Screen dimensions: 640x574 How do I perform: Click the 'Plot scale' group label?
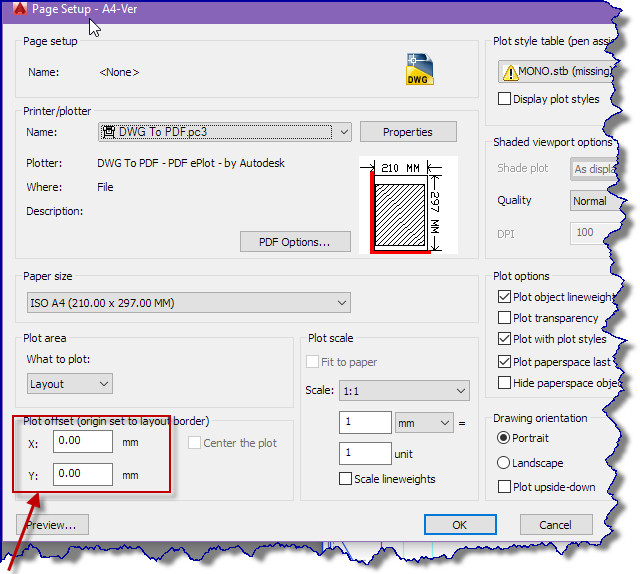[x=331, y=338]
